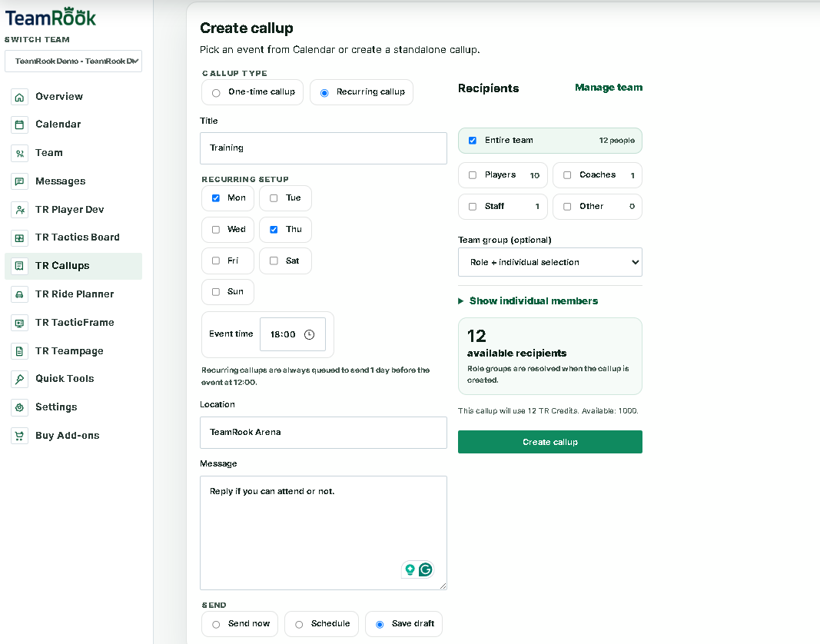
Task: Click the TR Tactics Board icon
Action: pos(19,238)
